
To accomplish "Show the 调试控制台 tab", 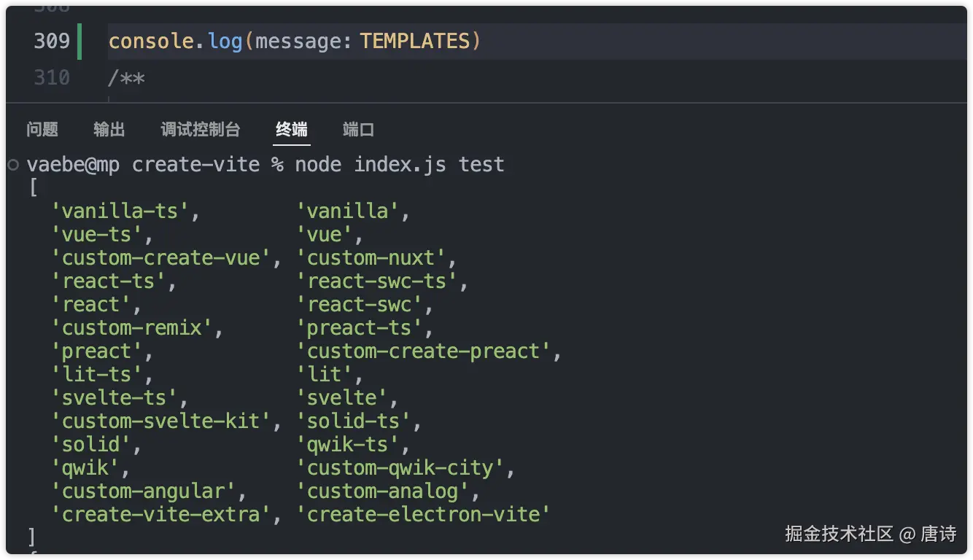I will pyautogui.click(x=200, y=130).
